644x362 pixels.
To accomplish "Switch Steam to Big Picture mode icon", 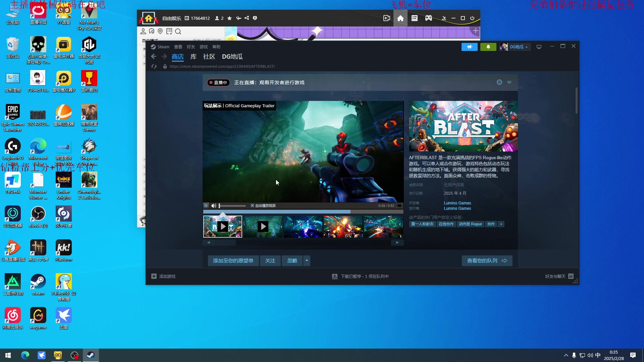I will (x=539, y=47).
